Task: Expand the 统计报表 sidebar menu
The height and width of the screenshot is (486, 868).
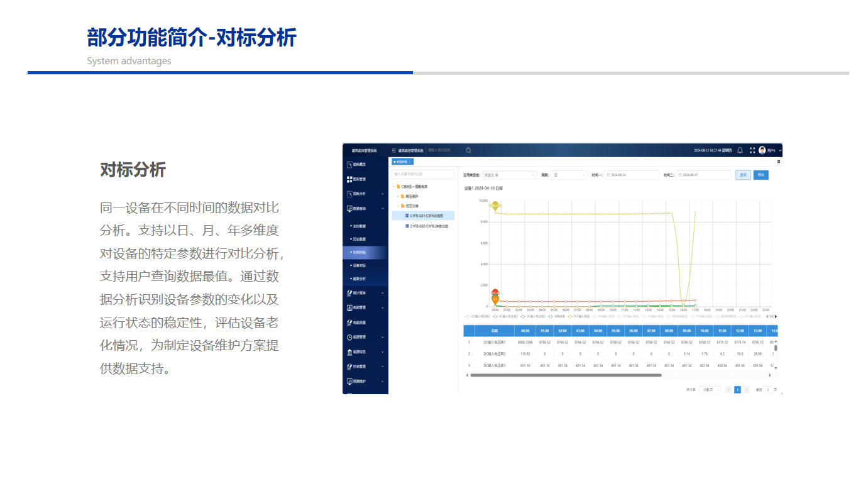Action: pos(365,293)
